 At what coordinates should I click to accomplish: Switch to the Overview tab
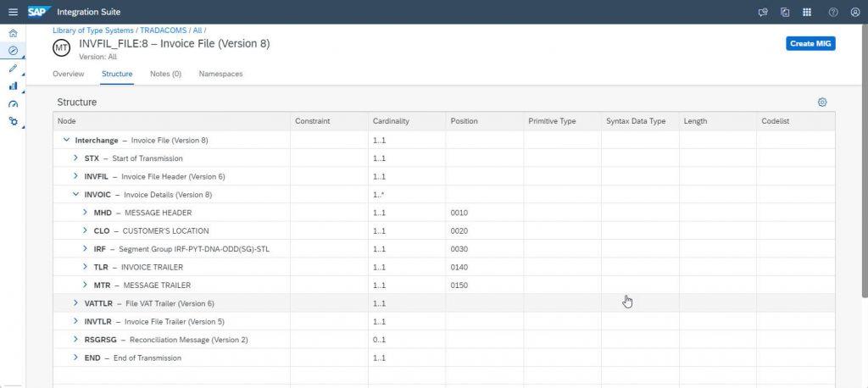[68, 74]
